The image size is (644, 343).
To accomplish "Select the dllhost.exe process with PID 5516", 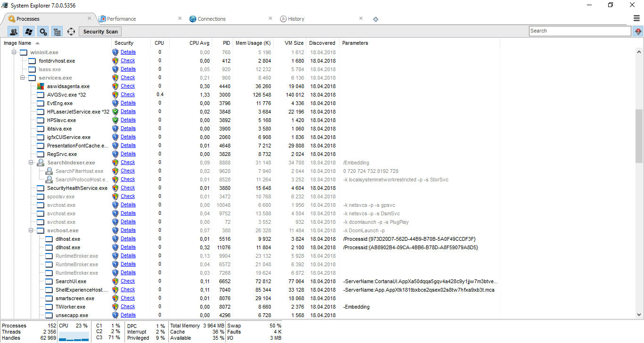I will click(x=250, y=239).
